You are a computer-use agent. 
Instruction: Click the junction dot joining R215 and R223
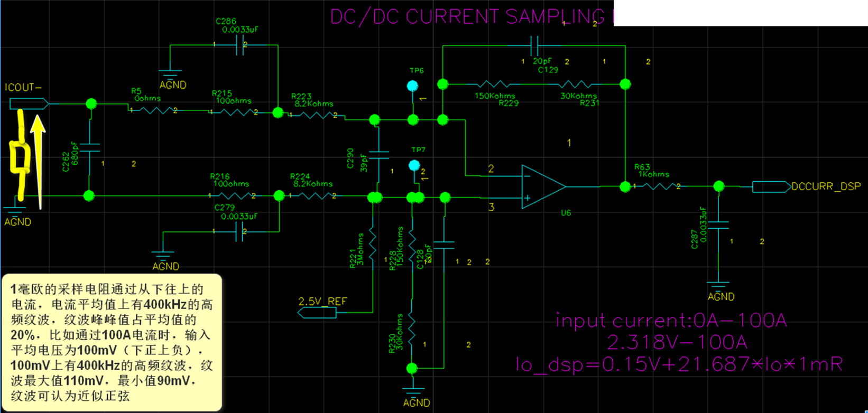tap(278, 112)
